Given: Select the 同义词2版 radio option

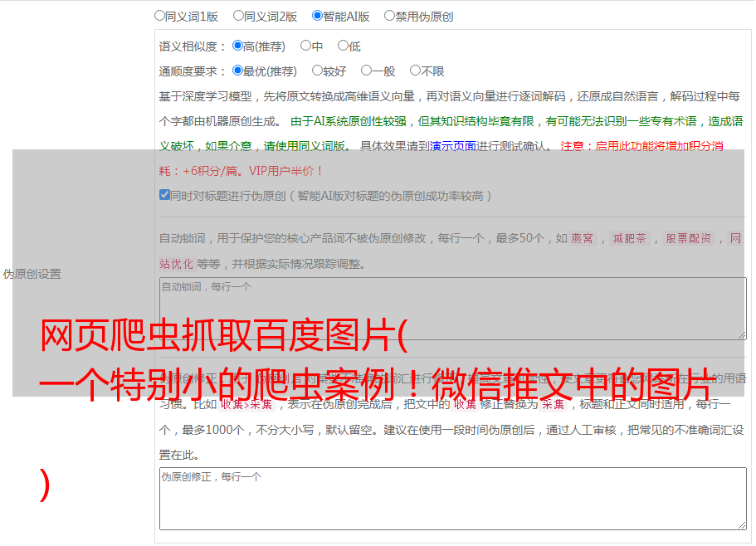Looking at the screenshot, I should pos(238,16).
